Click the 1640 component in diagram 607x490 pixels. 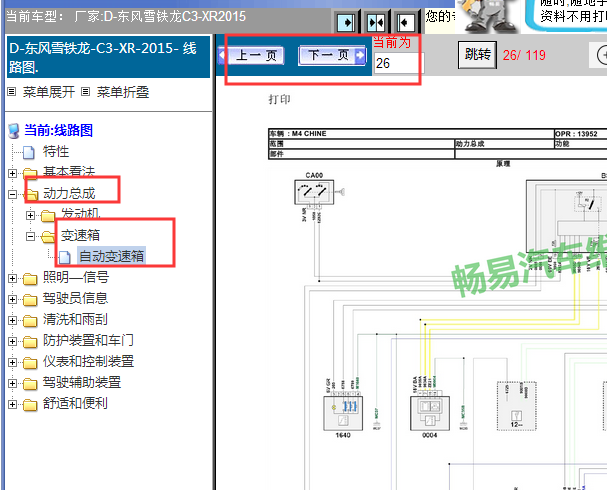click(343, 413)
